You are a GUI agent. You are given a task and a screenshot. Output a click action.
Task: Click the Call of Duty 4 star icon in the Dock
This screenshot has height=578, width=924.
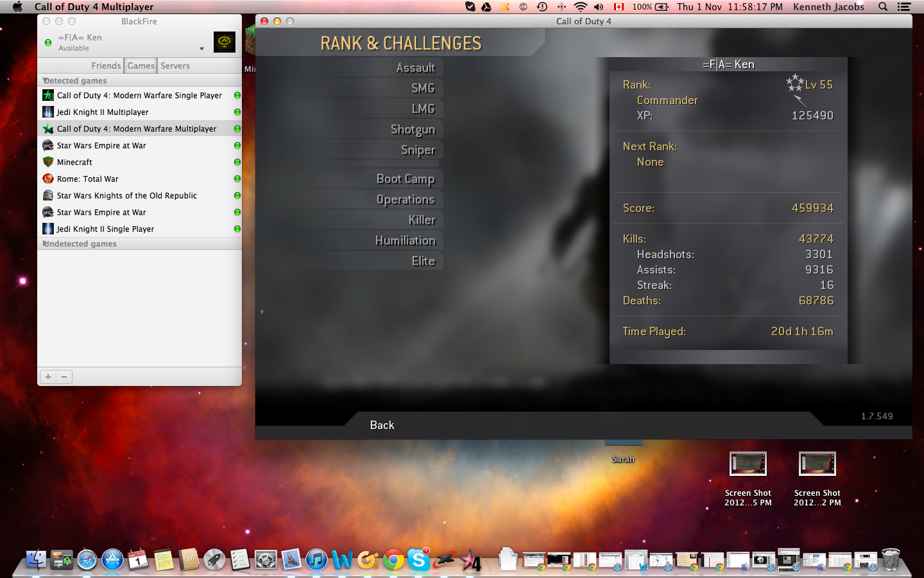point(472,561)
